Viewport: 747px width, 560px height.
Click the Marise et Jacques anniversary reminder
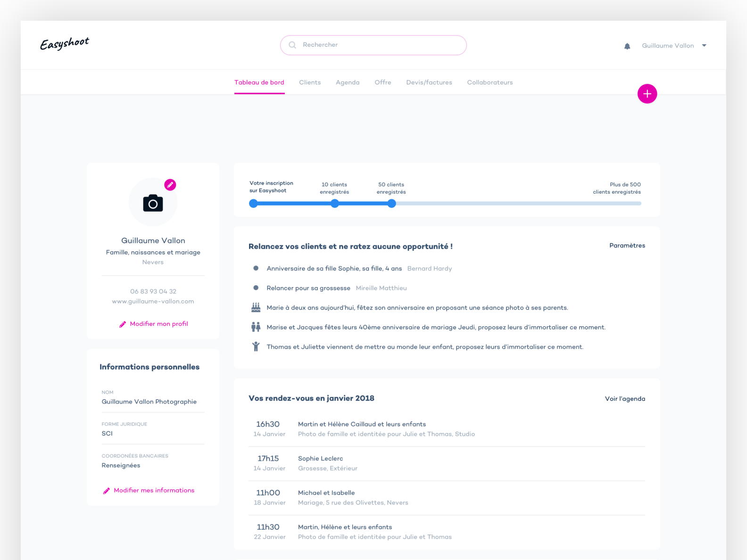436,327
